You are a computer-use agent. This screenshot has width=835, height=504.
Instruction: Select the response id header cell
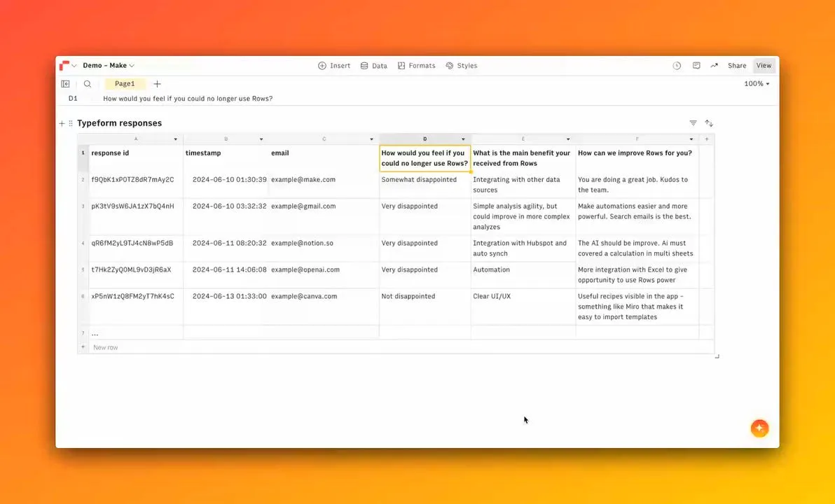pos(136,158)
